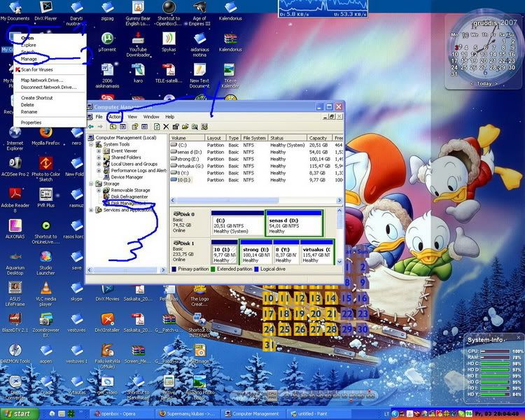Open the DAEMON Tools desktop icon

tap(15, 353)
